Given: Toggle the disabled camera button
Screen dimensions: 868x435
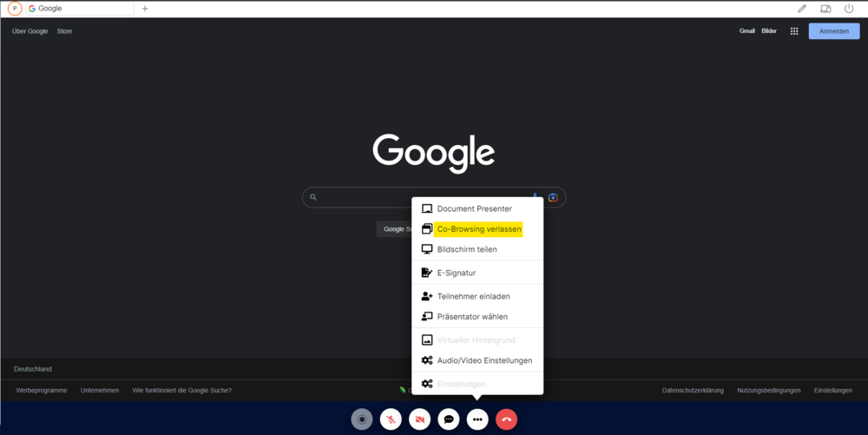Looking at the screenshot, I should [x=419, y=419].
